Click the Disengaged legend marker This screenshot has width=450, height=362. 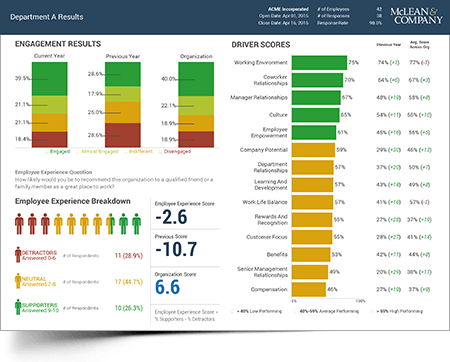[x=160, y=152]
